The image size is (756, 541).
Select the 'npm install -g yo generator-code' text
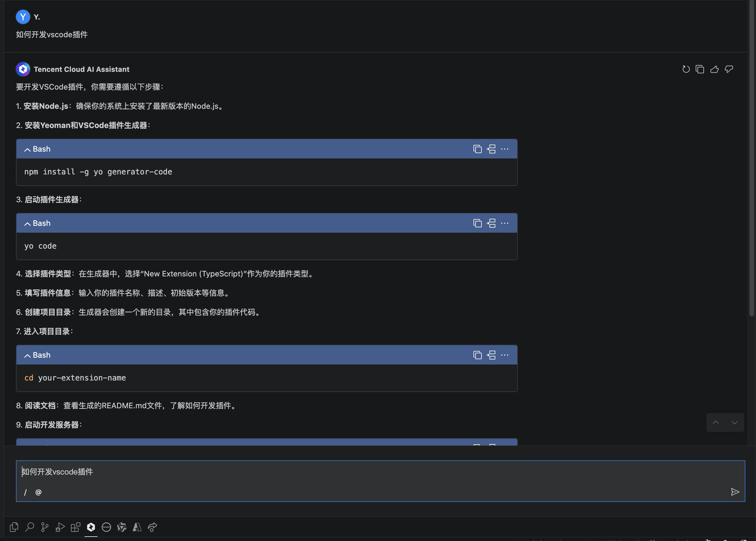pyautogui.click(x=98, y=172)
